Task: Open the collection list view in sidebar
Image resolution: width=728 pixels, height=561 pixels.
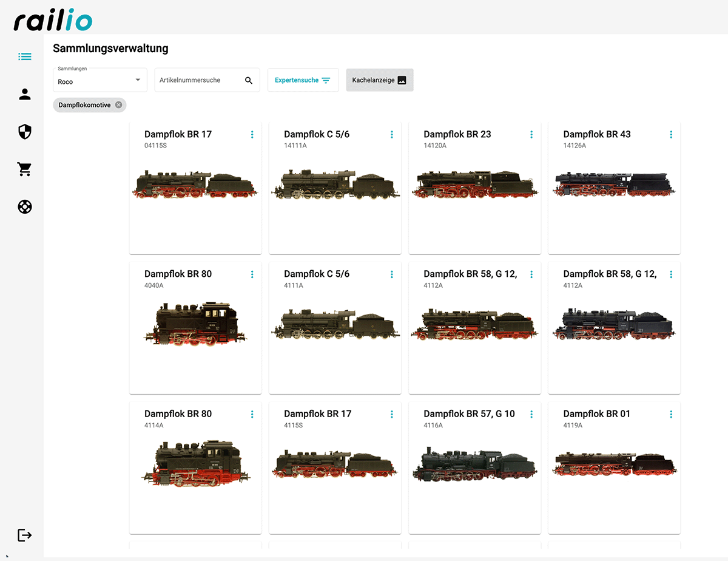Action: [x=24, y=57]
